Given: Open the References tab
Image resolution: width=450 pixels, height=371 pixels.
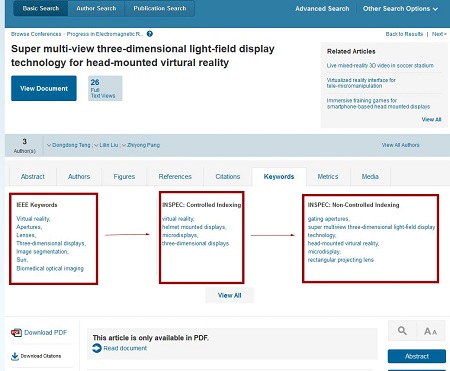Looking at the screenshot, I should (x=175, y=176).
